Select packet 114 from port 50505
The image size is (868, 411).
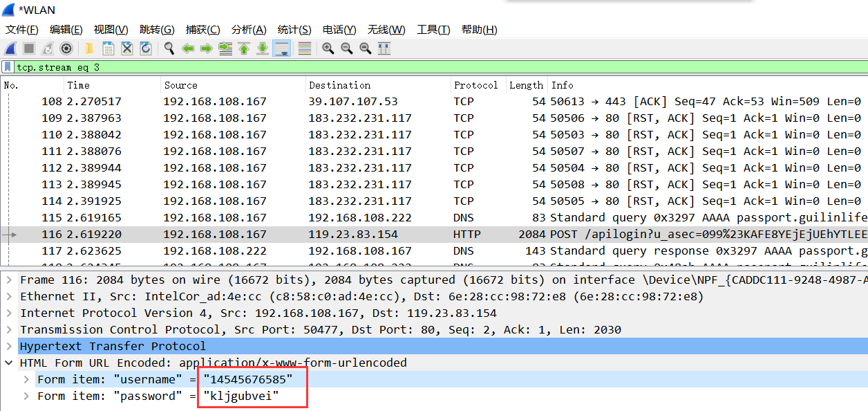click(434, 201)
